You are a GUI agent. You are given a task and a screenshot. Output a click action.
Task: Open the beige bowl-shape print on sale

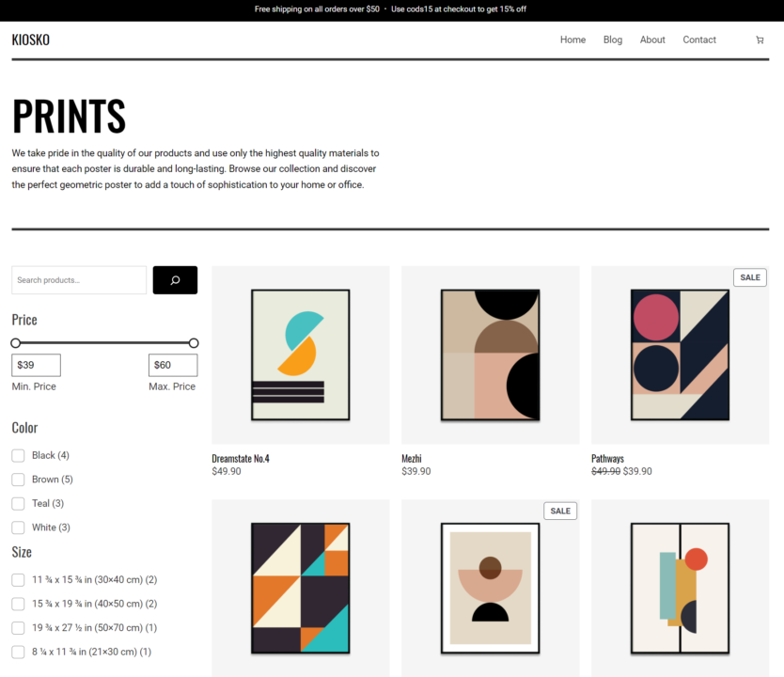(491, 588)
